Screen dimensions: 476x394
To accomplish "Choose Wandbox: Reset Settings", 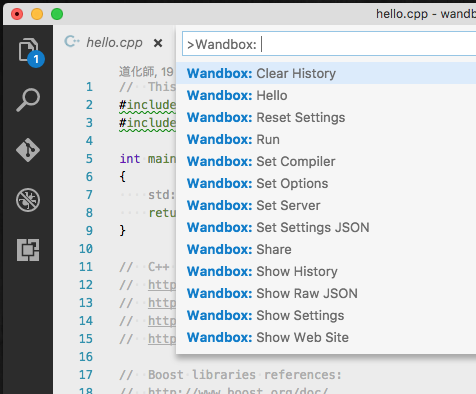I will pyautogui.click(x=326, y=117).
